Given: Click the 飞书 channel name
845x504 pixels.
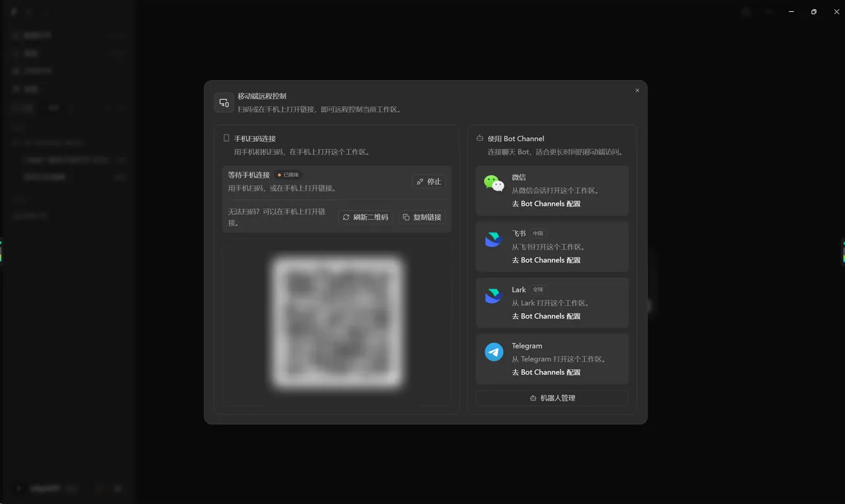Looking at the screenshot, I should tap(519, 234).
